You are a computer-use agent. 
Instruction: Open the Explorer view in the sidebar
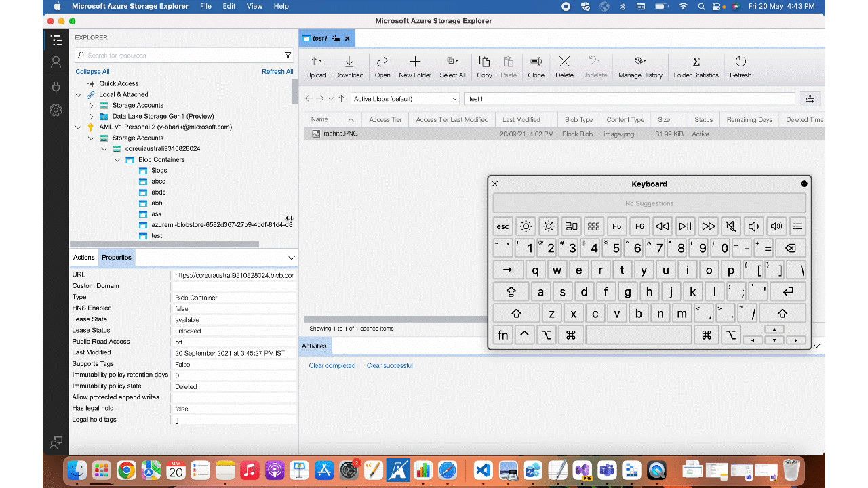pos(56,40)
